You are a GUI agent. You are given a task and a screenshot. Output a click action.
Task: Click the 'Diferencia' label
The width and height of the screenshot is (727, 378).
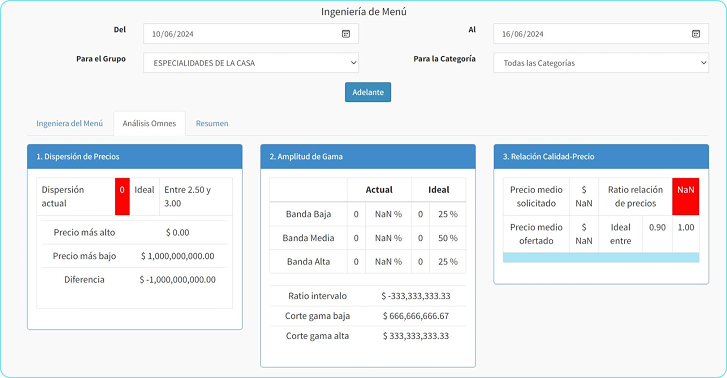(x=84, y=280)
